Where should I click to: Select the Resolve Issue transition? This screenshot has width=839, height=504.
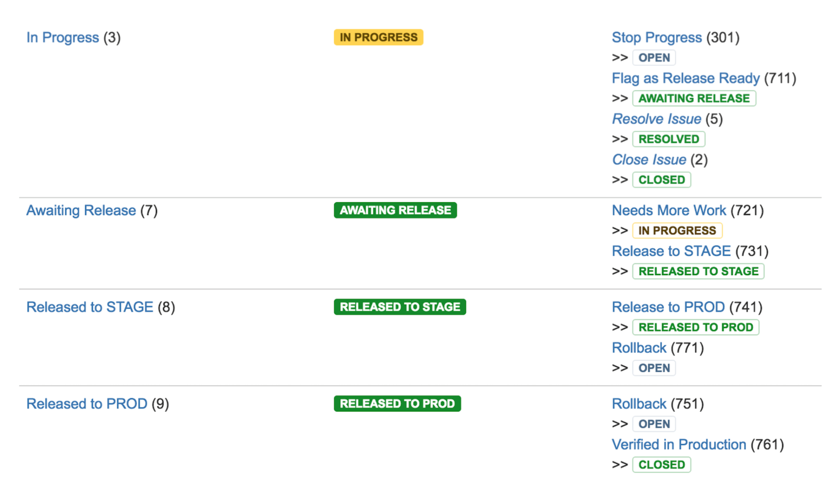tap(656, 119)
